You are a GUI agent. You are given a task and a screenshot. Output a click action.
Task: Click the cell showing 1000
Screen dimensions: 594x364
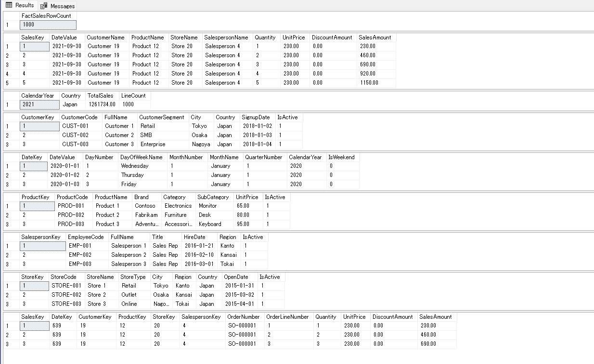48,25
